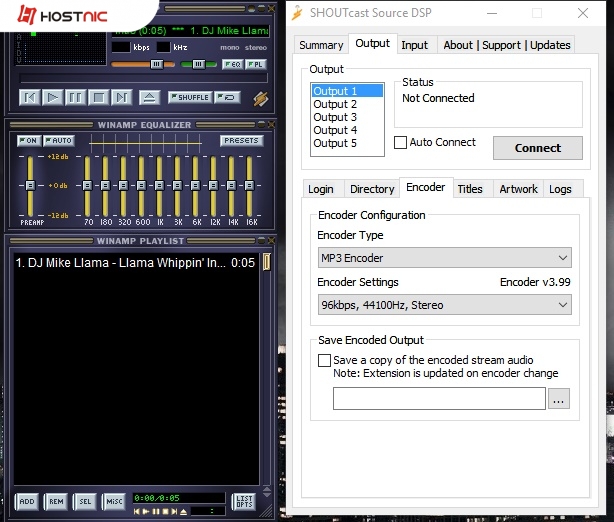Image resolution: width=614 pixels, height=522 pixels.
Task: Open the Encoder Type dropdown
Action: pyautogui.click(x=444, y=258)
